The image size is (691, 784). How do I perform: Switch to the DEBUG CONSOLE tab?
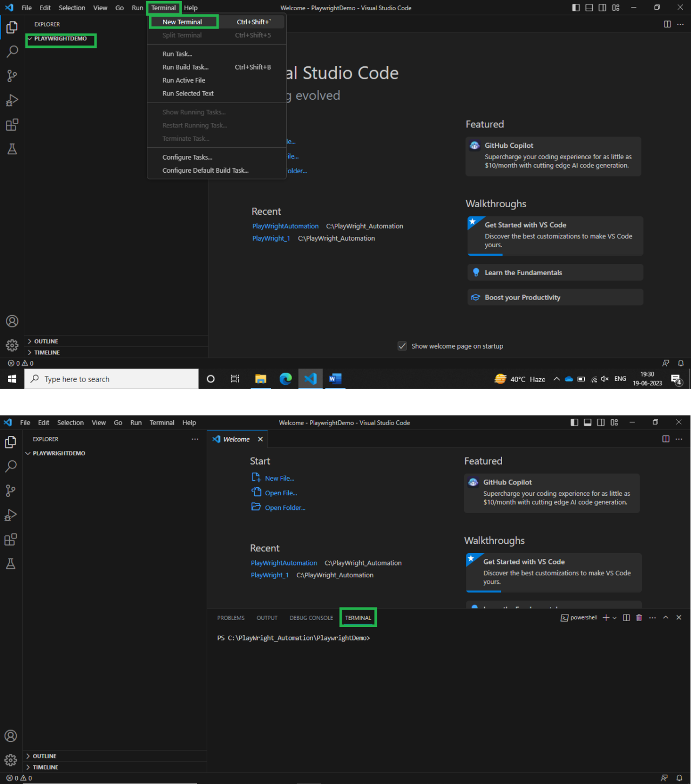coord(311,618)
